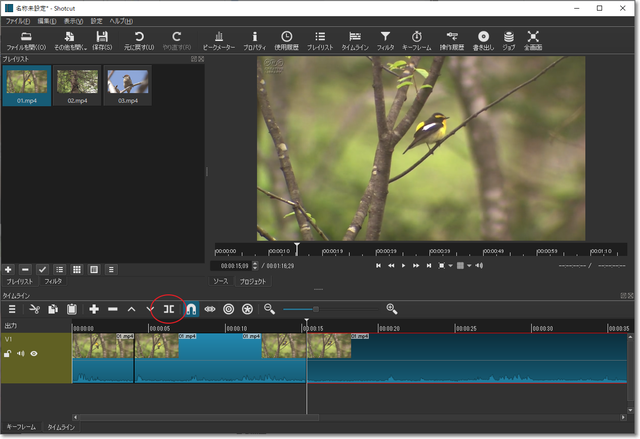Click the append plus icon in timeline toolbar

point(93,309)
